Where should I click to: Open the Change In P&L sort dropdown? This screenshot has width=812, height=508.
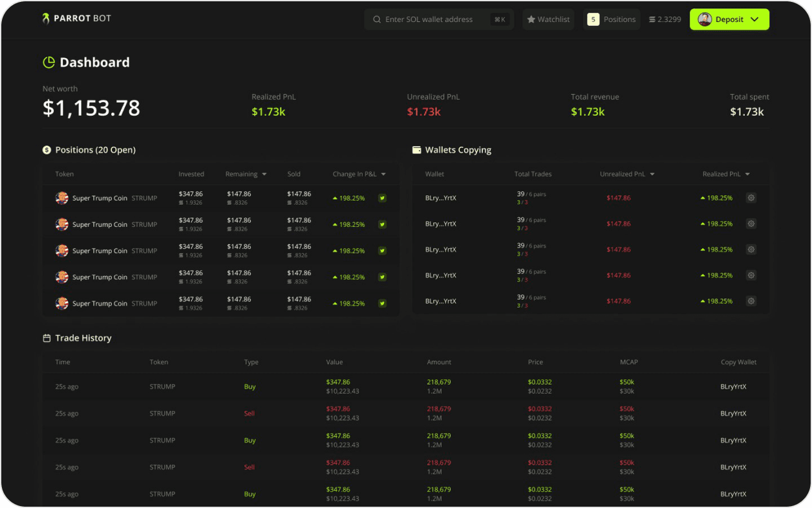[383, 175]
